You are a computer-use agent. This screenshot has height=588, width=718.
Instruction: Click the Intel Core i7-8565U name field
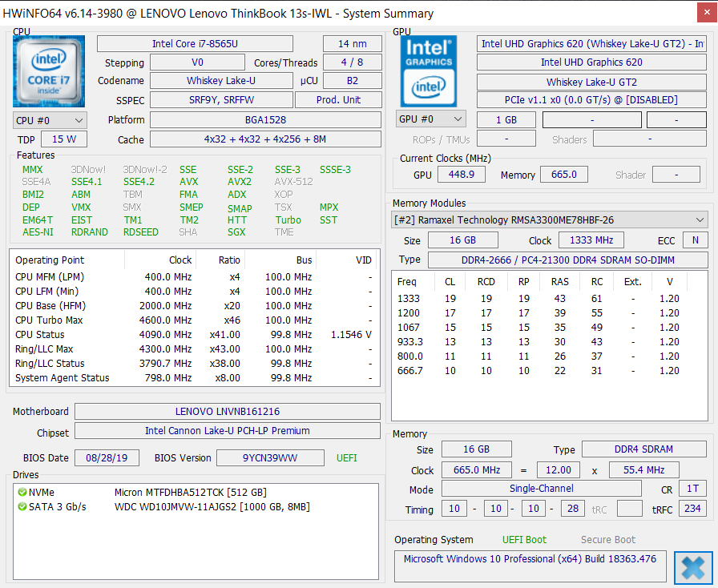click(x=195, y=44)
